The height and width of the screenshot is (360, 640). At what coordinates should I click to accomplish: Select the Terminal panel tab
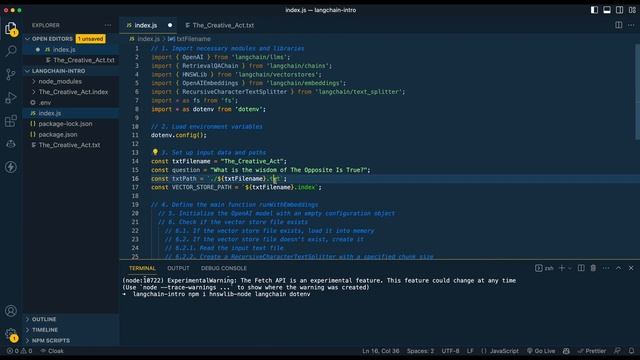pyautogui.click(x=142, y=268)
